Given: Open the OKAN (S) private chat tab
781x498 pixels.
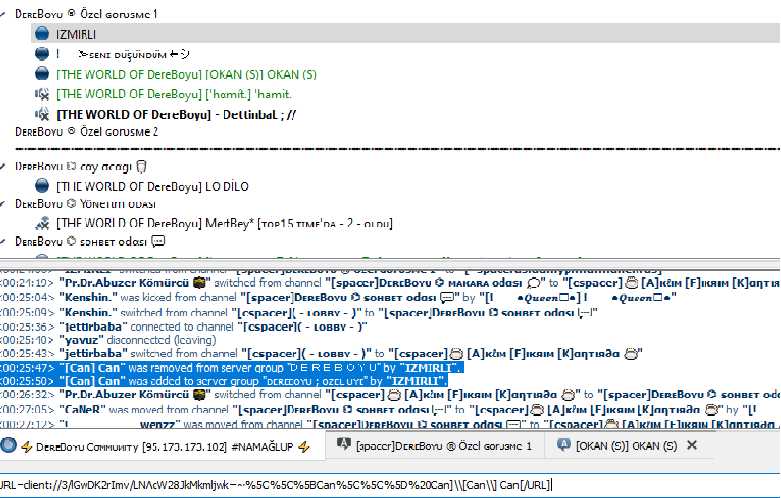Looking at the screenshot, I should tap(629, 446).
